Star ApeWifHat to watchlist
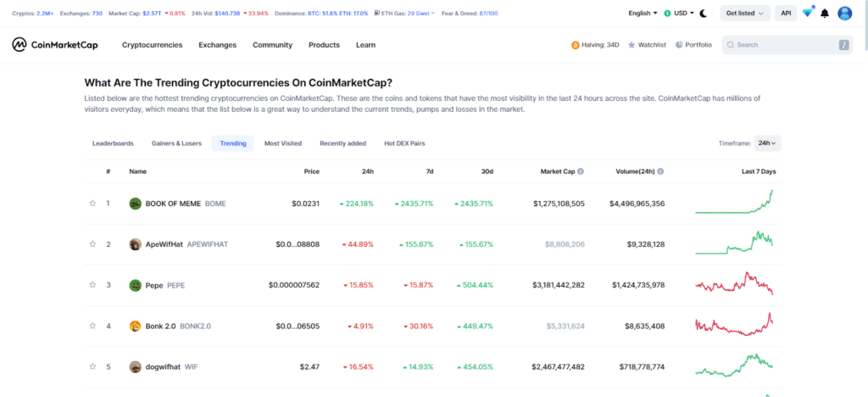Viewport: 868px width, 397px height. coord(92,244)
